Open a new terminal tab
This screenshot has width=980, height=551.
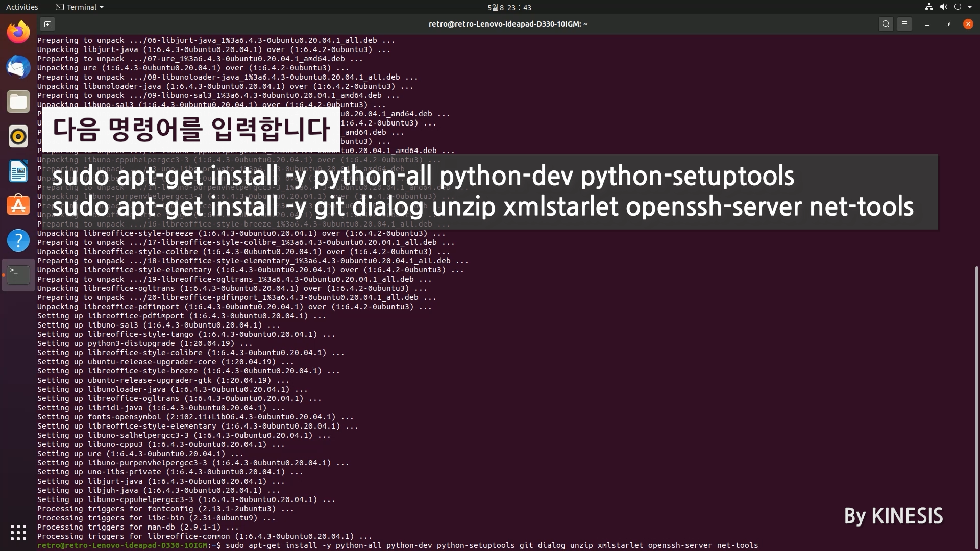point(47,24)
